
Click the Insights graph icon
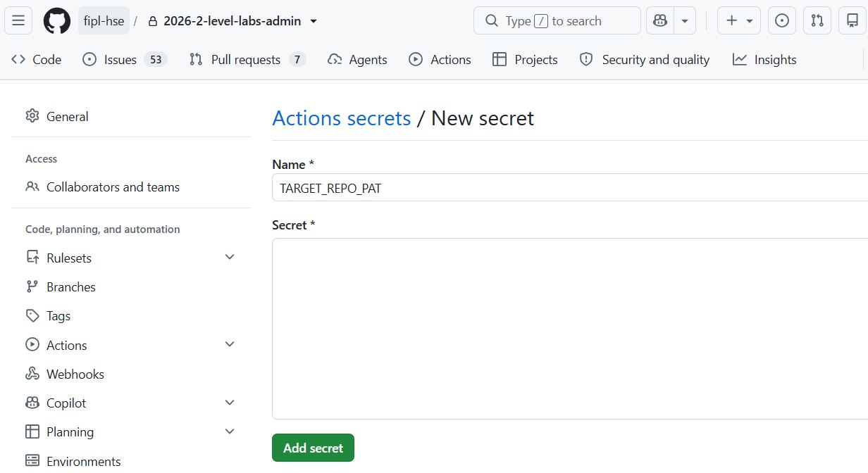coord(739,60)
